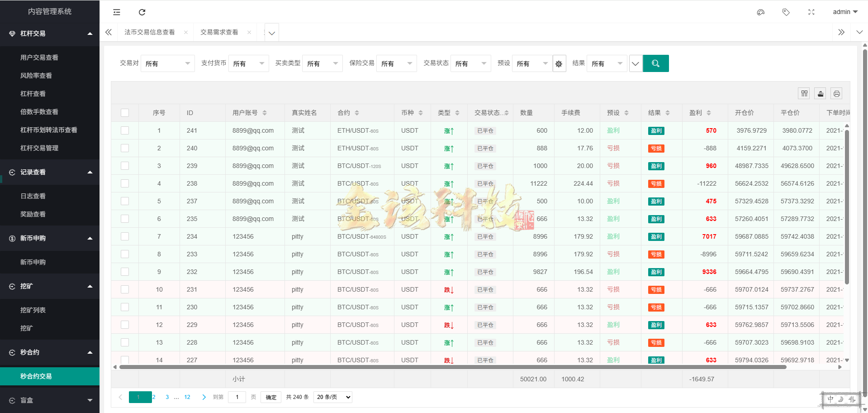This screenshot has width=868, height=413.
Task: Tick the checkbox for row ID 234
Action: (x=125, y=236)
